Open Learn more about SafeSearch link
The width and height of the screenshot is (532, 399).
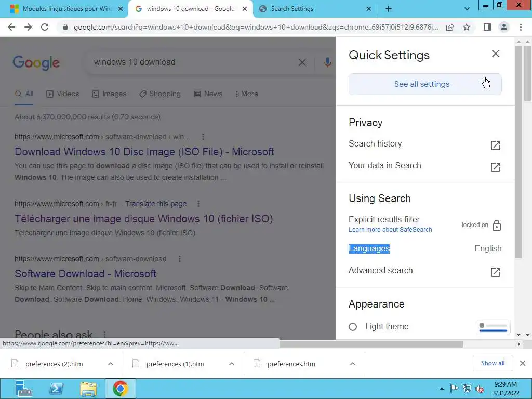click(x=390, y=230)
